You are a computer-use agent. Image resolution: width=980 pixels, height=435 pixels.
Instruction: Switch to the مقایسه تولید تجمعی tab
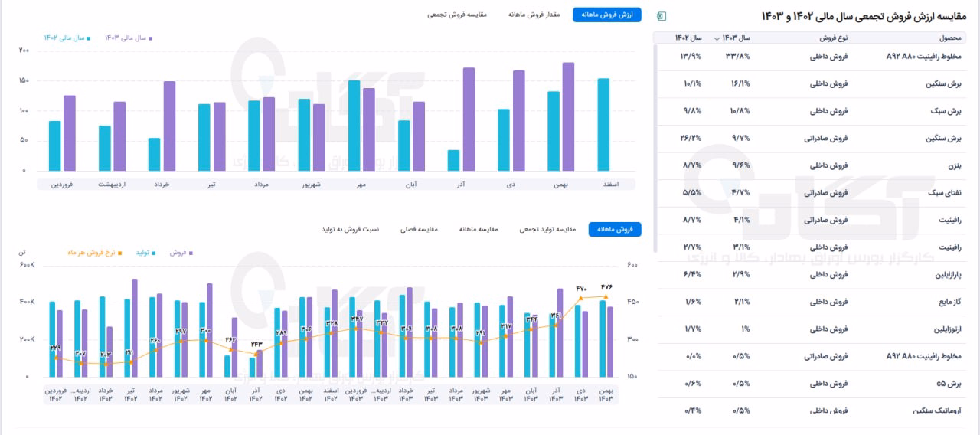click(547, 229)
